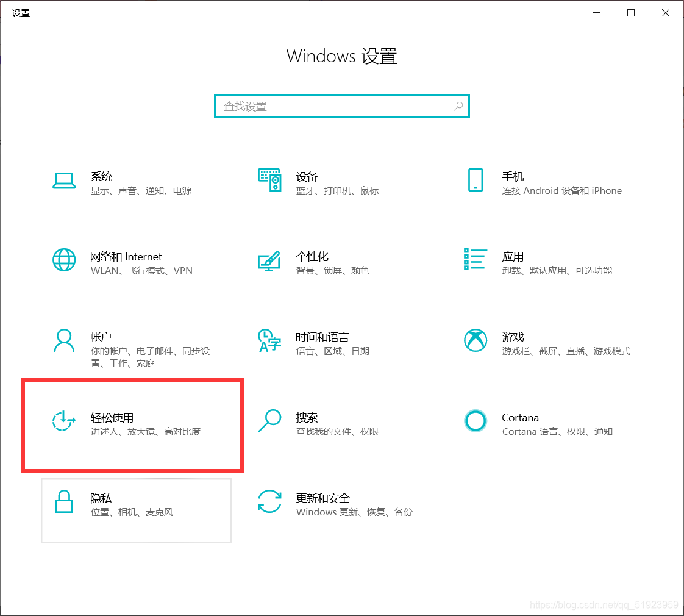Viewport: 684px width, 616px height.
Task: Open Cortana settings title
Action: point(521,418)
